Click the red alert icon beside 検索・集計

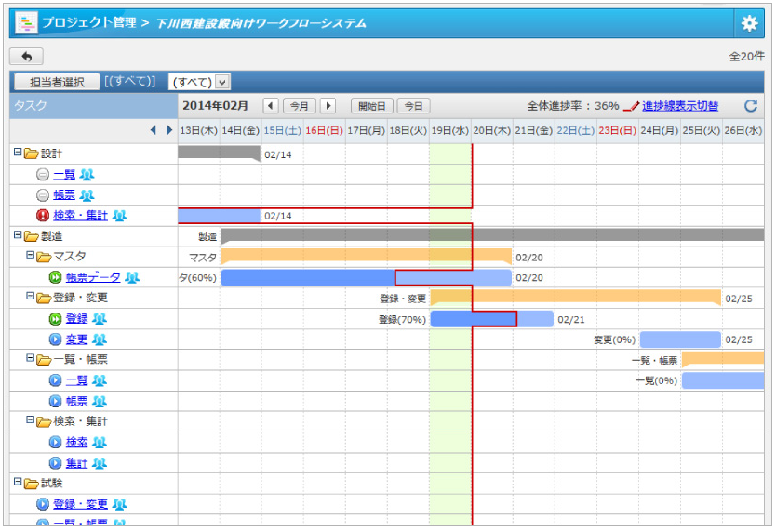pos(42,216)
